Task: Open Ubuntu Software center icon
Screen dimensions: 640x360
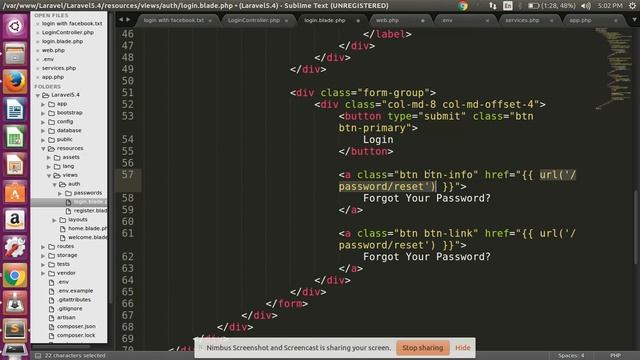Action: coord(15,192)
